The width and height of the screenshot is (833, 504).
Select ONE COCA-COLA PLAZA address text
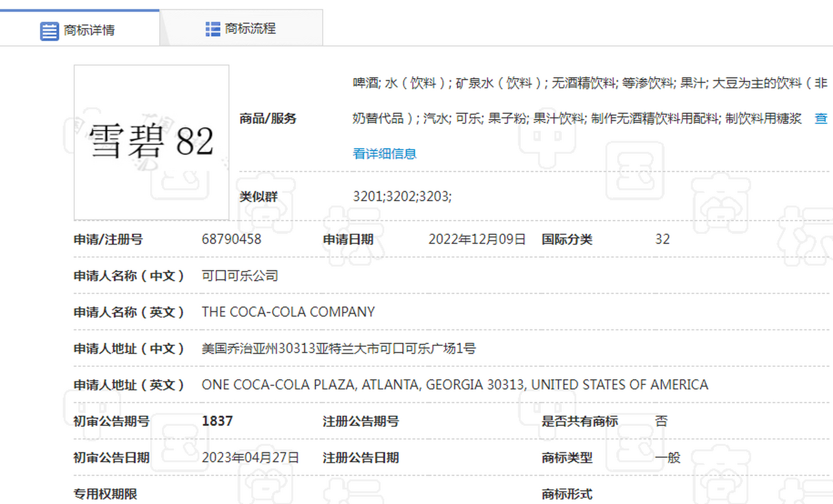point(455,385)
